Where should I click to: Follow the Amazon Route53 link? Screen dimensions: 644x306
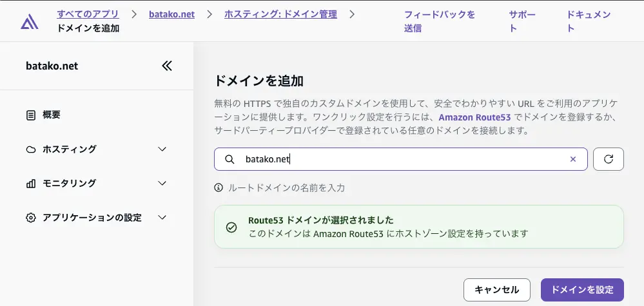tap(474, 118)
